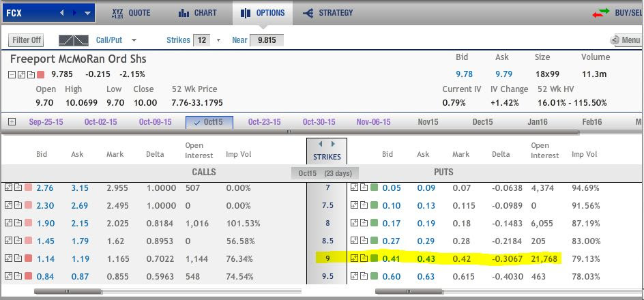Click the arrow icon on the Menu button
The image size is (644, 300).
[x=615, y=40]
